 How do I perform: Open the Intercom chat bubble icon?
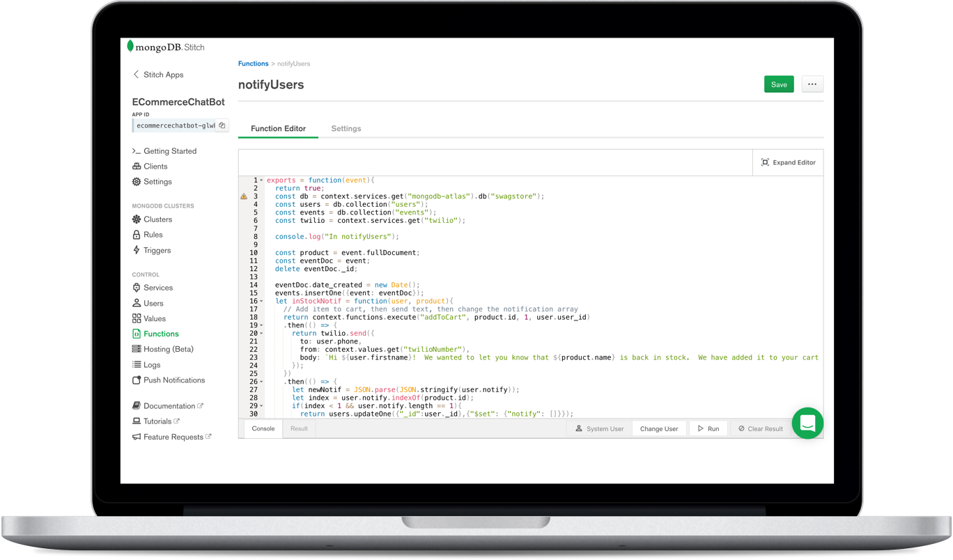click(x=807, y=423)
